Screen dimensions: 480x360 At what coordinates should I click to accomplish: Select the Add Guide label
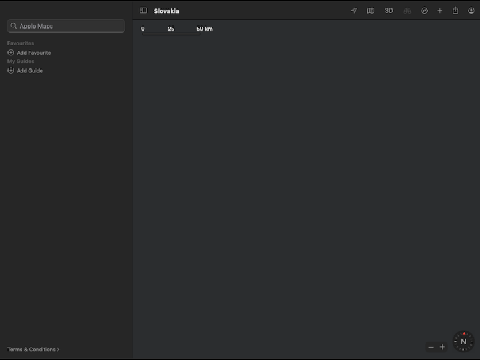pyautogui.click(x=30, y=70)
